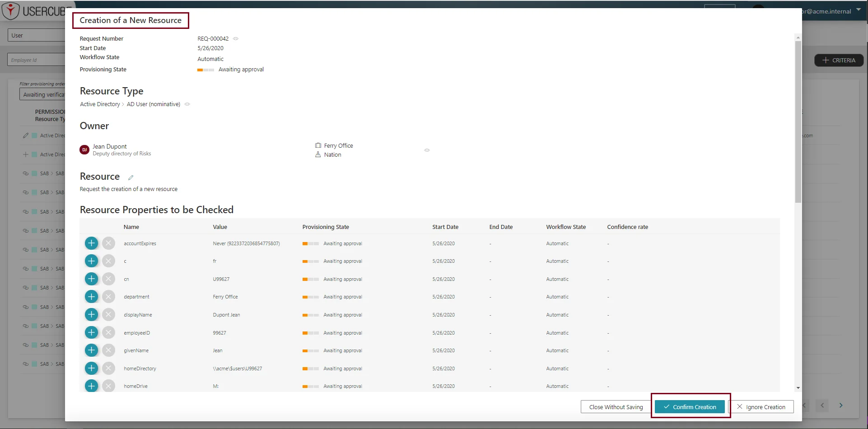This screenshot has height=429, width=868.
Task: Open the Awaiting verification filter dropdown
Action: pyautogui.click(x=42, y=94)
